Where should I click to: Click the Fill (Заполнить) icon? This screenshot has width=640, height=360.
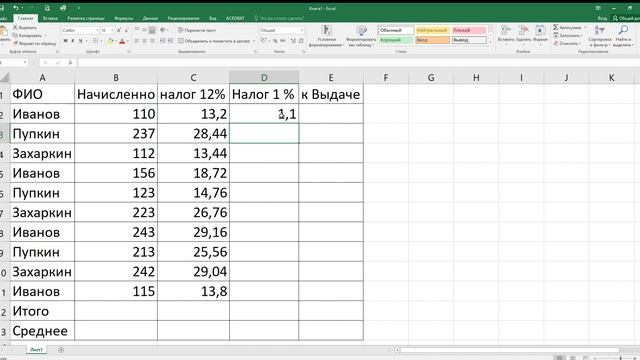556,36
